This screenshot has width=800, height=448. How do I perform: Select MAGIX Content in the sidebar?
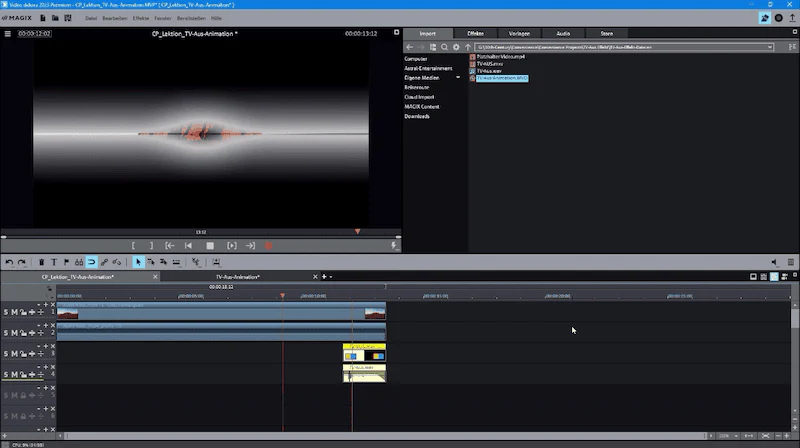[422, 107]
